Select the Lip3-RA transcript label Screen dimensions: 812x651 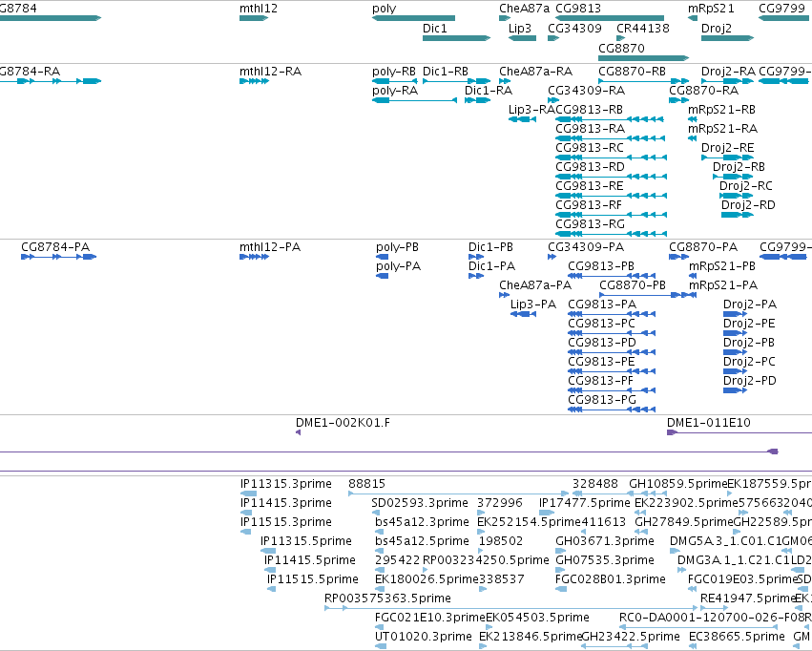point(531,110)
